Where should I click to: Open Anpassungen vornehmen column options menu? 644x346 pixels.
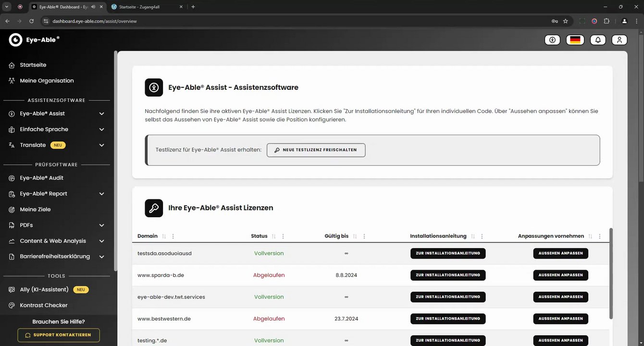coord(600,236)
